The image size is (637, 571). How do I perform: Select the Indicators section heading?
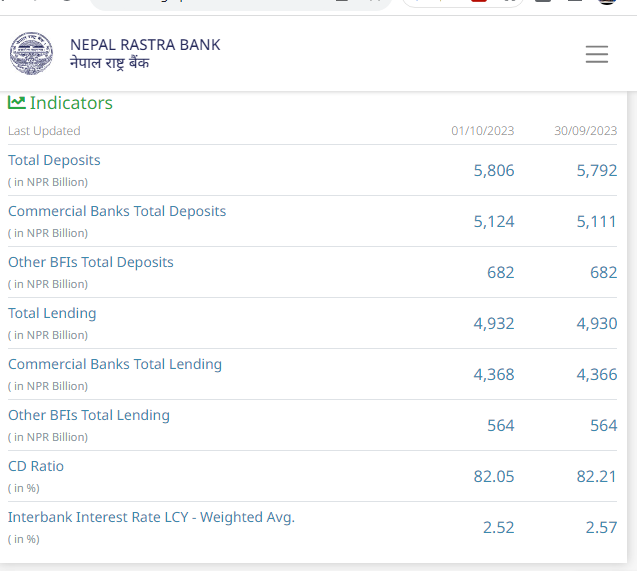pos(71,103)
